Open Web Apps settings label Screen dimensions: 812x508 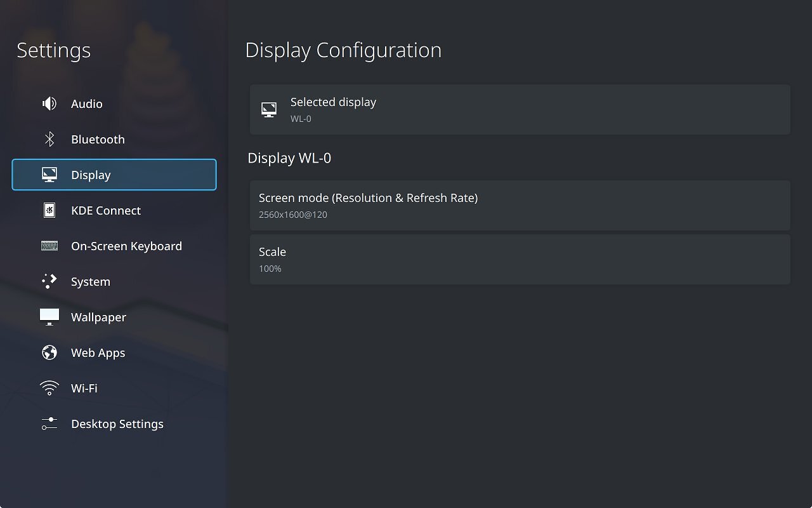[x=98, y=352]
